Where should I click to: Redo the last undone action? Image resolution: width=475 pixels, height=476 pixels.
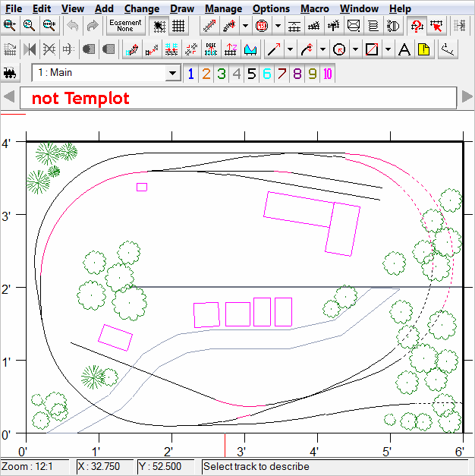93,26
